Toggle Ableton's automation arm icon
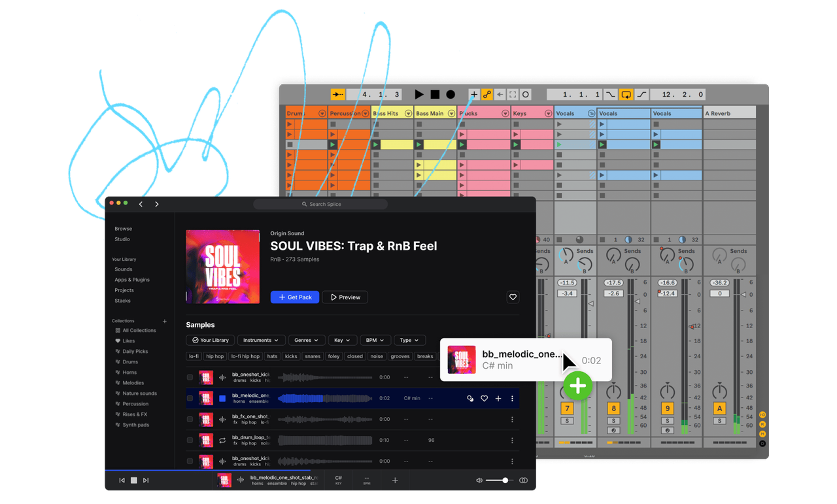This screenshot has height=504, width=837. (x=487, y=95)
